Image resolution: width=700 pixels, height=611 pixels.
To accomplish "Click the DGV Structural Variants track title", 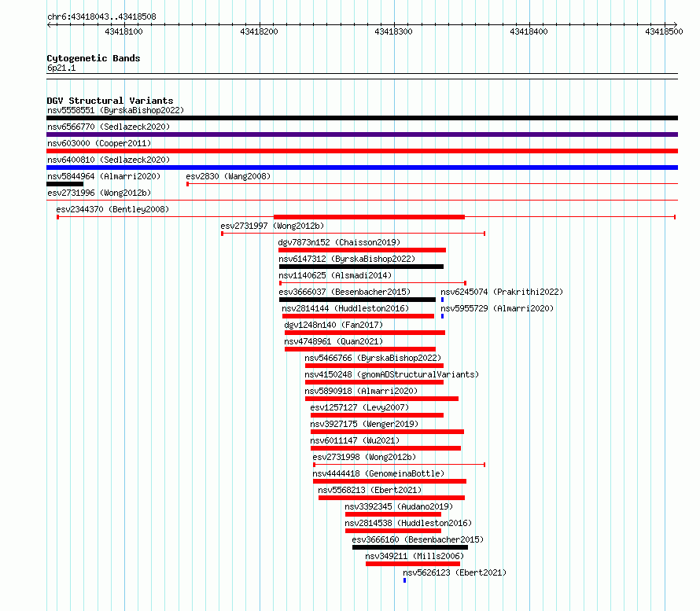I will (x=110, y=101).
